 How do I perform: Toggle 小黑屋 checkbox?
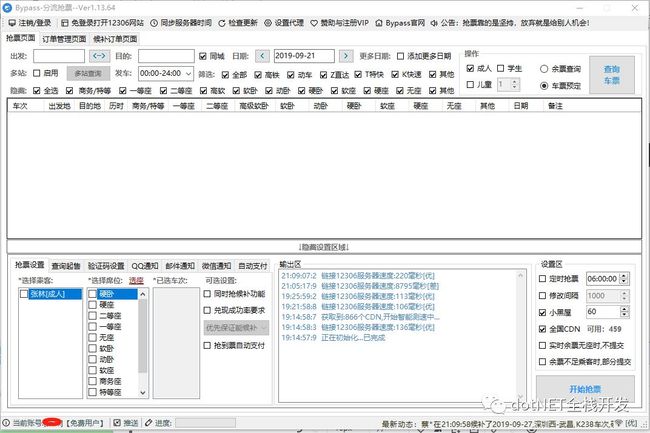pos(542,312)
